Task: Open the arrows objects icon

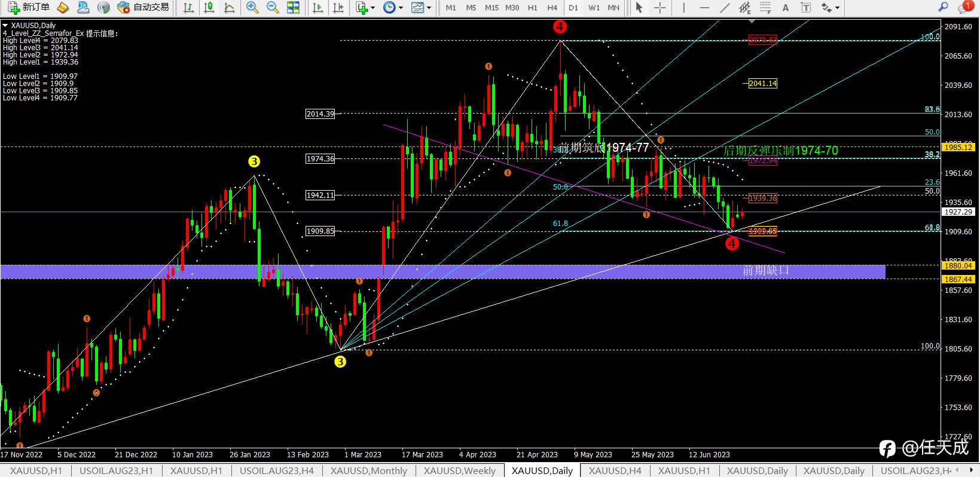Action: (x=826, y=7)
